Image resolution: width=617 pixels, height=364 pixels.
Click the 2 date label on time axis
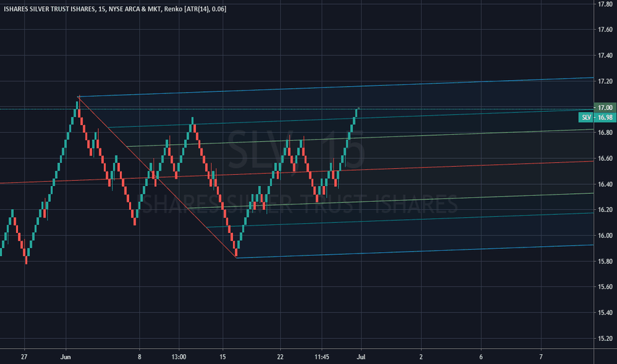421,357
